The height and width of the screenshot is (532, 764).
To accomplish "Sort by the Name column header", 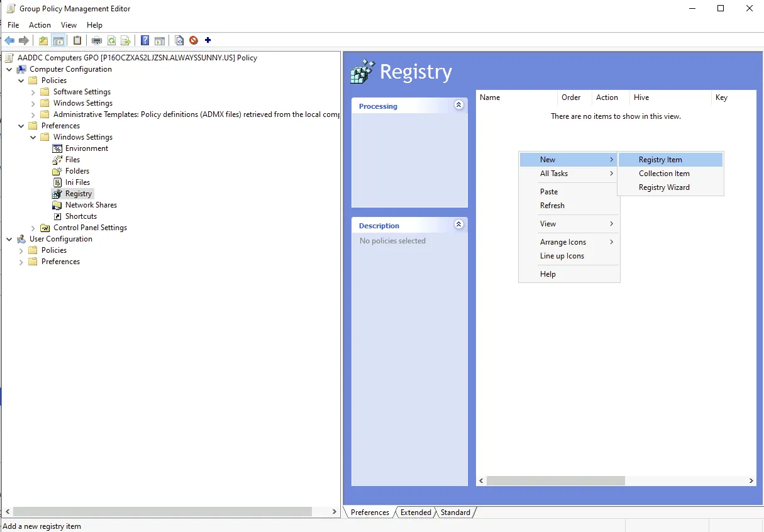I will (517, 97).
